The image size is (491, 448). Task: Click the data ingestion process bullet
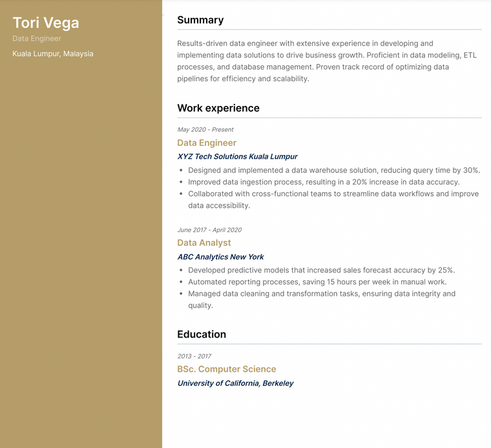pos(324,182)
